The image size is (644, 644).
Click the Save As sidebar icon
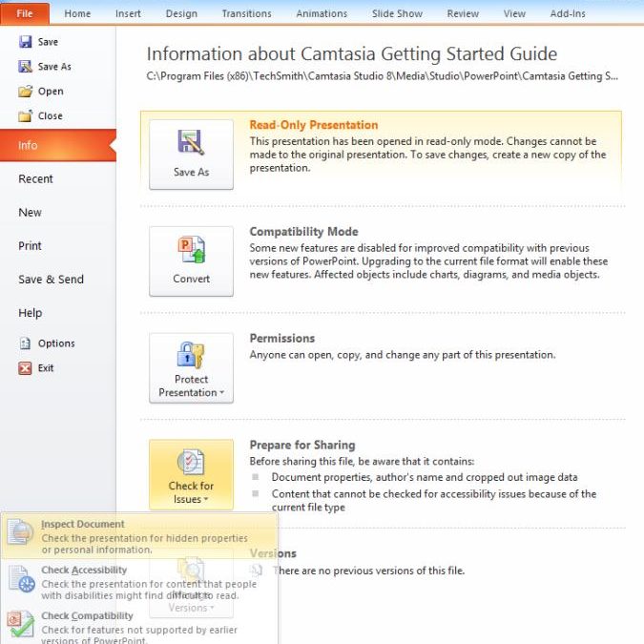pos(26,67)
